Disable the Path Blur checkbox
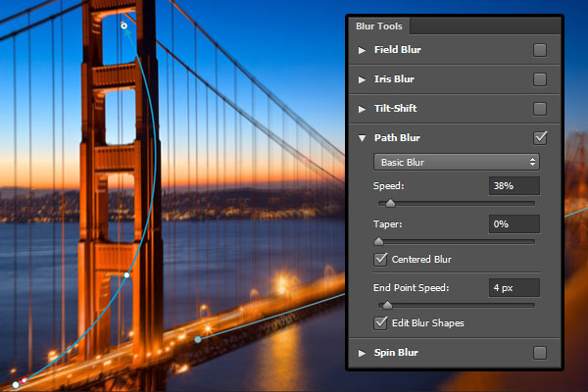This screenshot has width=588, height=392. 540,138
